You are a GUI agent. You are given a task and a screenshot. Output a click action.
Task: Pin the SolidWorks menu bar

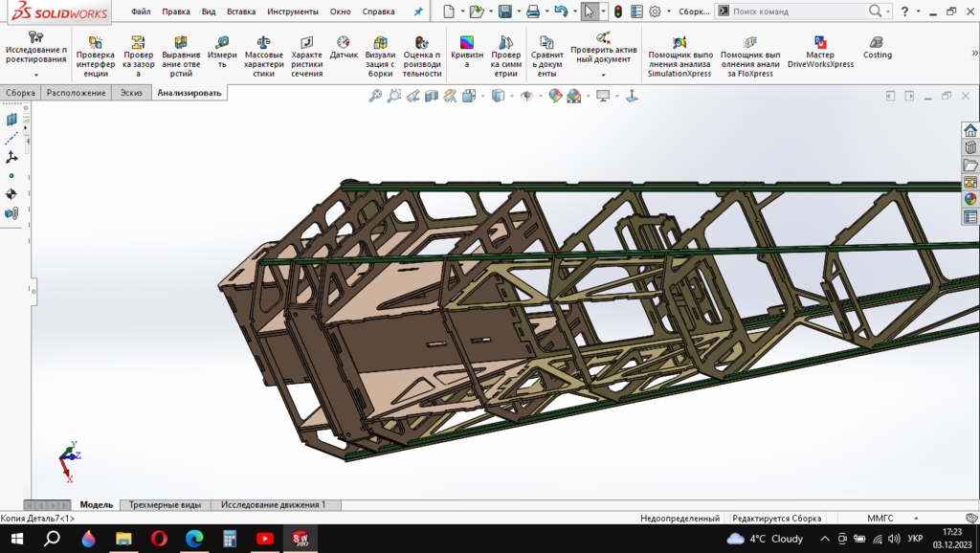[x=417, y=11]
